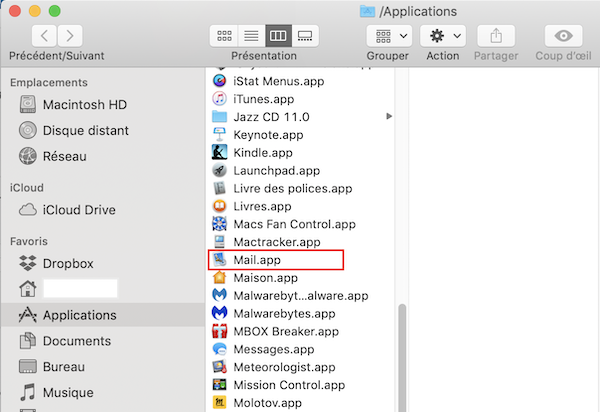Image resolution: width=600 pixels, height=412 pixels.
Task: Select the Messages.app icon
Action: [x=220, y=349]
